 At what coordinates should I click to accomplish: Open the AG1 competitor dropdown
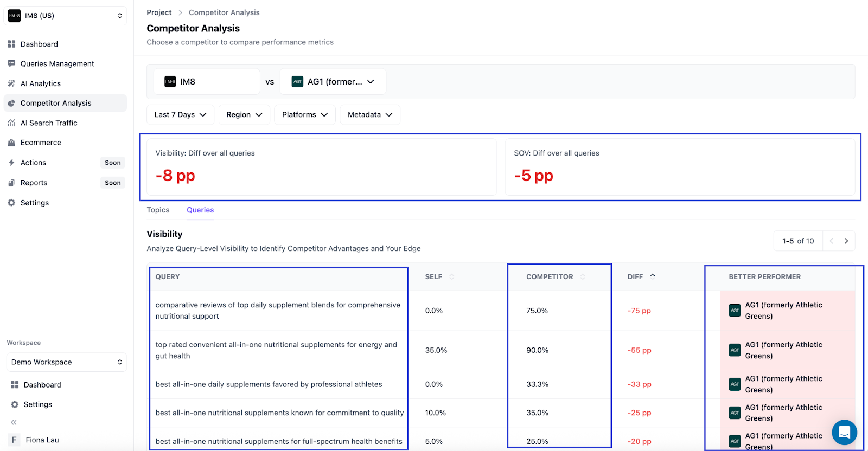pyautogui.click(x=333, y=82)
